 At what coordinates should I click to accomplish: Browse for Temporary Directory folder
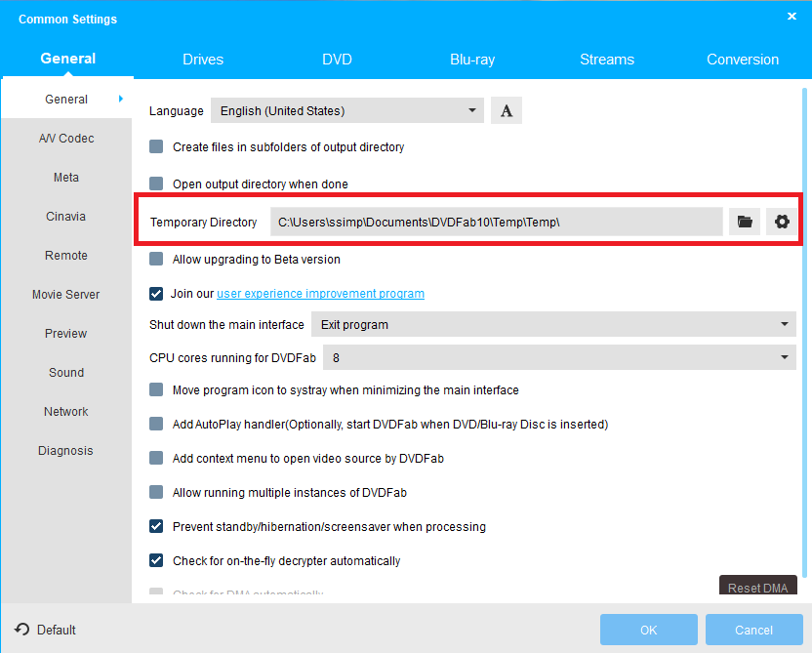(x=744, y=222)
